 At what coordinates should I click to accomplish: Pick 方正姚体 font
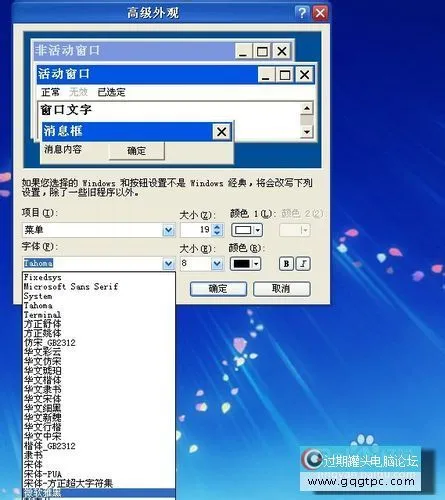coord(99,333)
